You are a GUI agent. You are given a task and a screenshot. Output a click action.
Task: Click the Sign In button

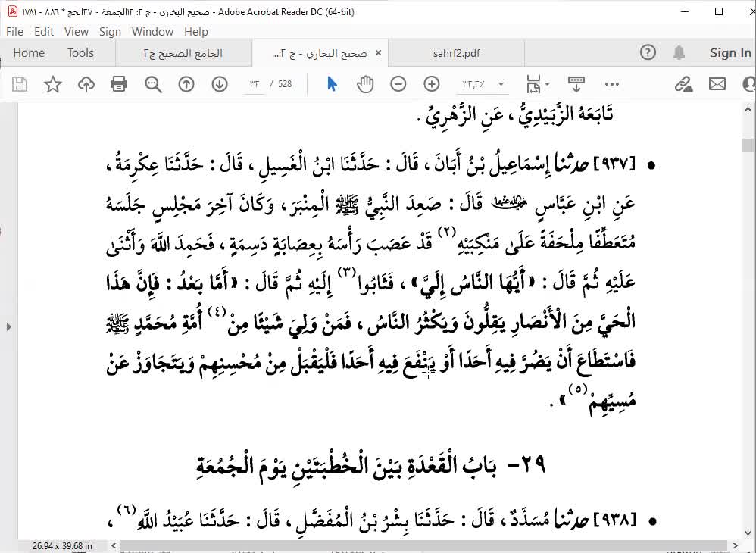(x=730, y=52)
